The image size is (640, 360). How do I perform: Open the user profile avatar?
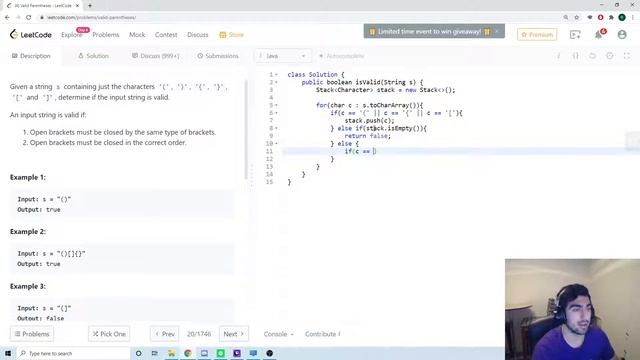[622, 35]
